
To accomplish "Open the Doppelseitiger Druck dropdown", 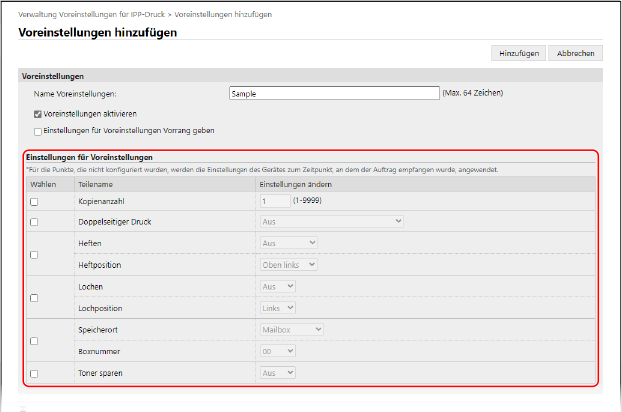I will click(331, 221).
